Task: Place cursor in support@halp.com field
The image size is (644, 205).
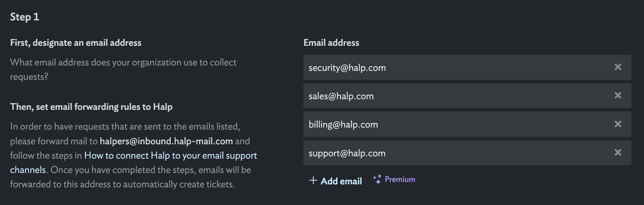Action: (x=467, y=153)
